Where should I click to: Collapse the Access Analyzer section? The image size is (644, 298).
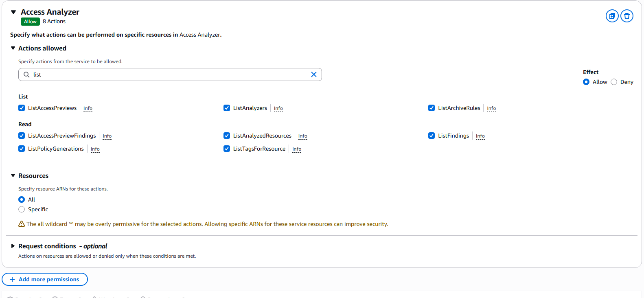pos(13,12)
